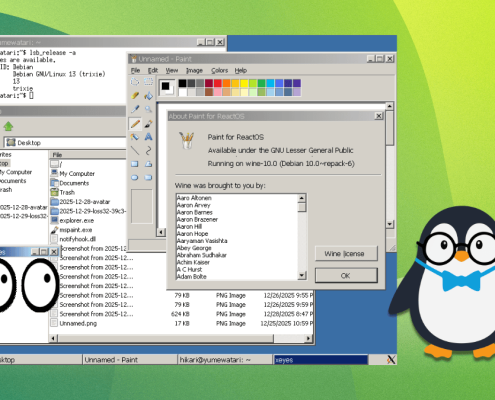Choose the straight Line tool in Paint

[135, 151]
